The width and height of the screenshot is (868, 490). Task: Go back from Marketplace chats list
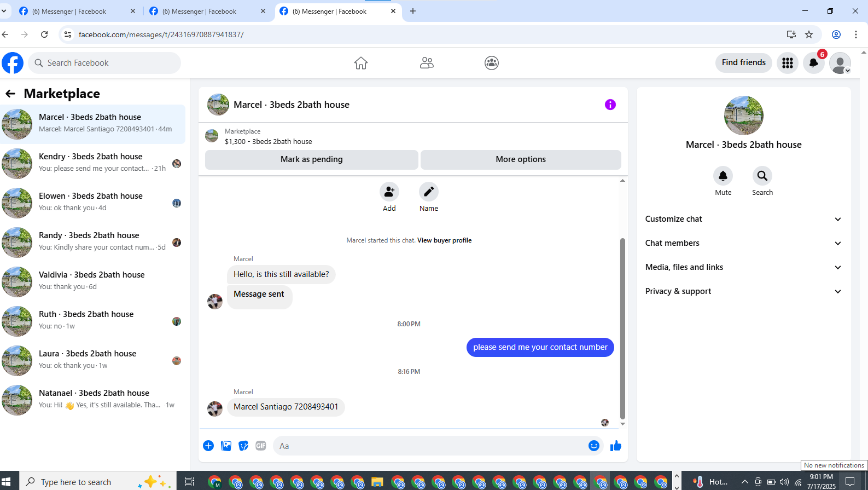tap(10, 94)
